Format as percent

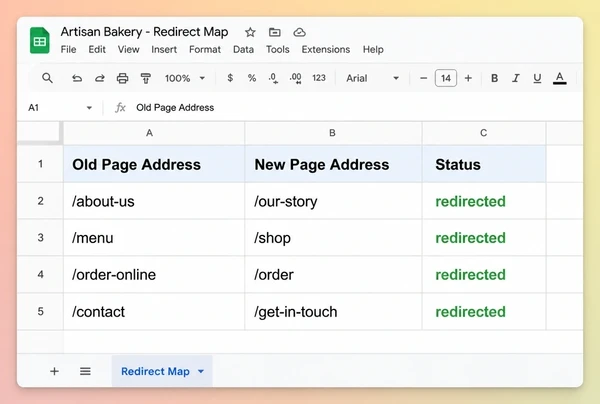tap(252, 78)
